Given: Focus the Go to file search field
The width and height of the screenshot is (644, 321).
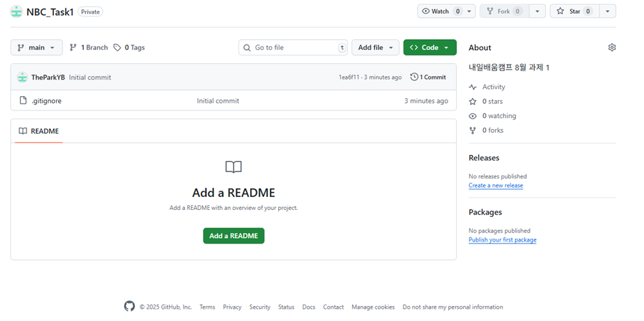Looking at the screenshot, I should tap(293, 47).
